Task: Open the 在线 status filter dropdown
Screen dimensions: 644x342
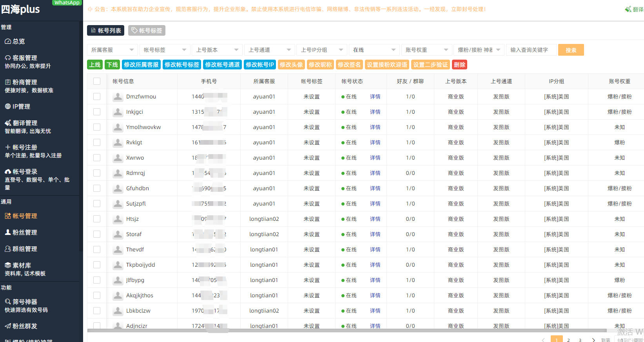Action: click(374, 50)
